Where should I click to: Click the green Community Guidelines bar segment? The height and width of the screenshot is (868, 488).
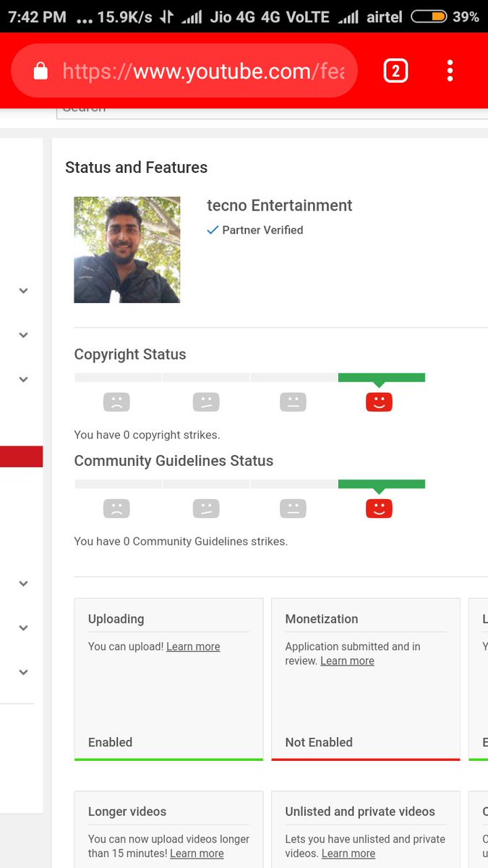382,484
